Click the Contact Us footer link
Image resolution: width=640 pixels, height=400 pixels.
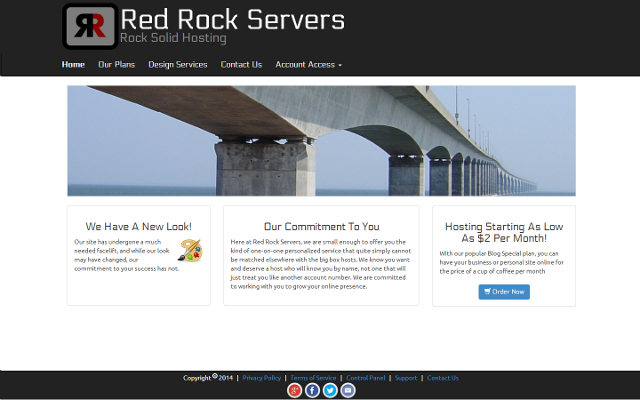point(443,378)
